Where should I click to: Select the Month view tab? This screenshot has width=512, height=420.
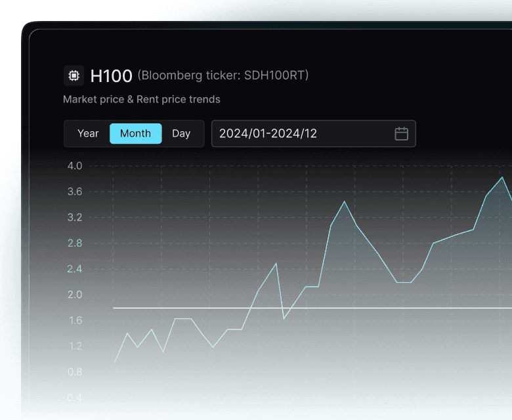135,133
